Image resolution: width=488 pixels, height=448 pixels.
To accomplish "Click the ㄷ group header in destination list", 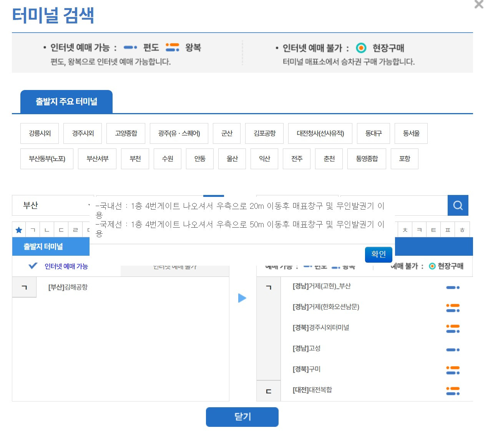I will point(269,391).
